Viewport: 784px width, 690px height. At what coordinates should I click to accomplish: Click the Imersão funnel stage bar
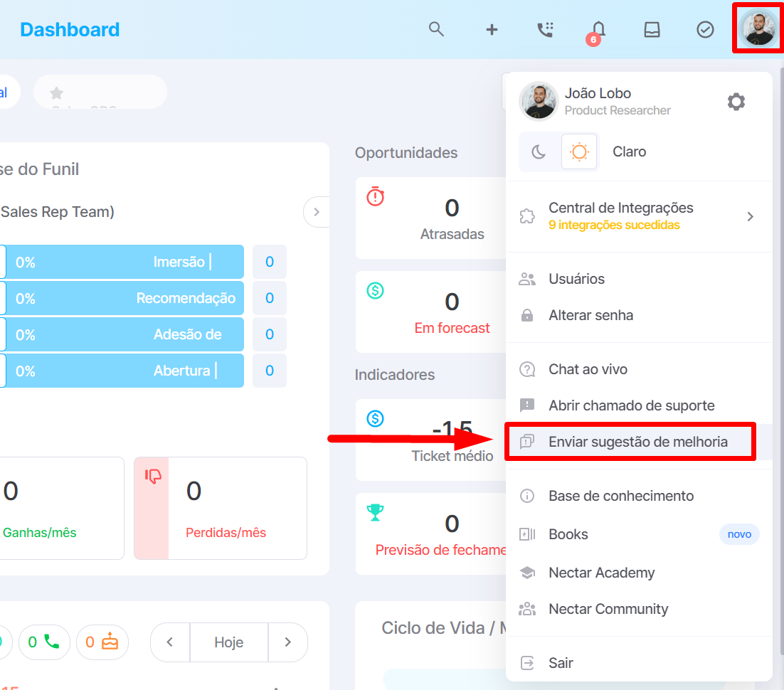[125, 262]
